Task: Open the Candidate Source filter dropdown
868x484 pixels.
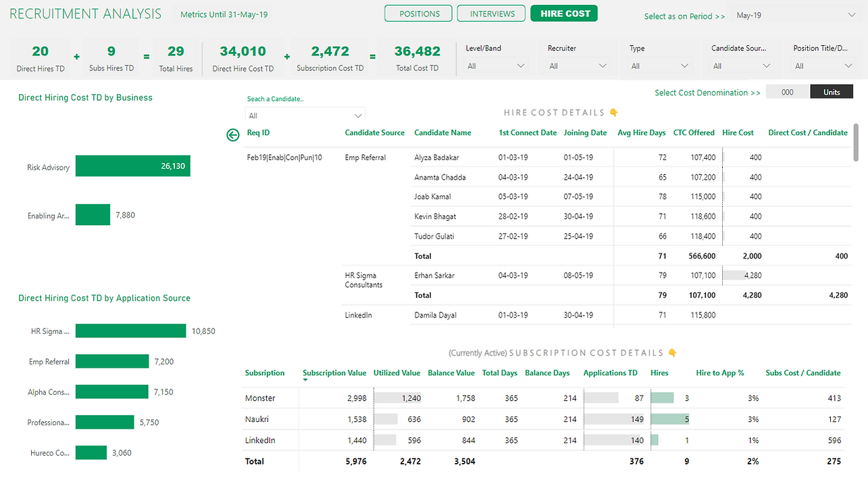Action: tap(741, 66)
